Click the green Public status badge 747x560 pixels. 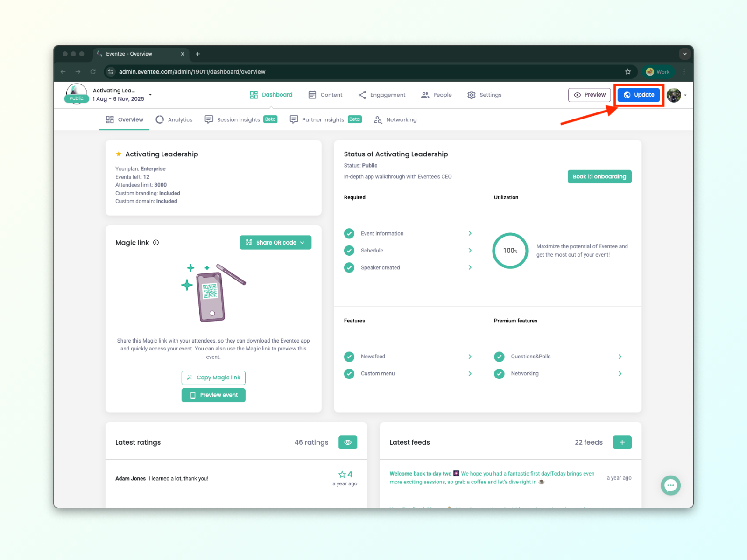click(x=77, y=98)
